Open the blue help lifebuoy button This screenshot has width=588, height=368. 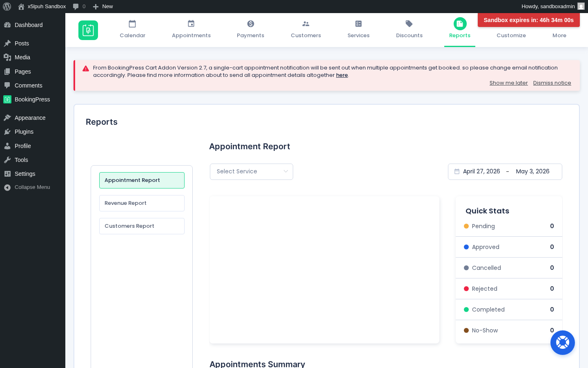pyautogui.click(x=563, y=343)
